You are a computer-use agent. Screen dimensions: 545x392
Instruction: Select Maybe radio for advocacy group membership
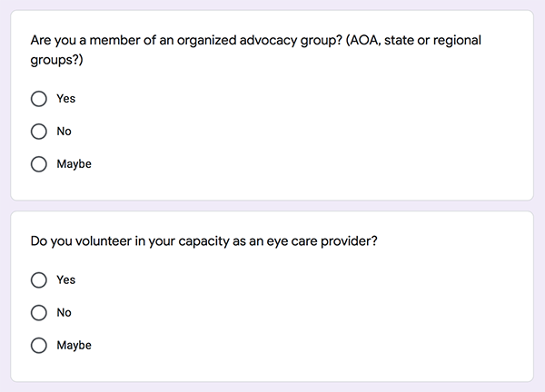[x=38, y=164]
